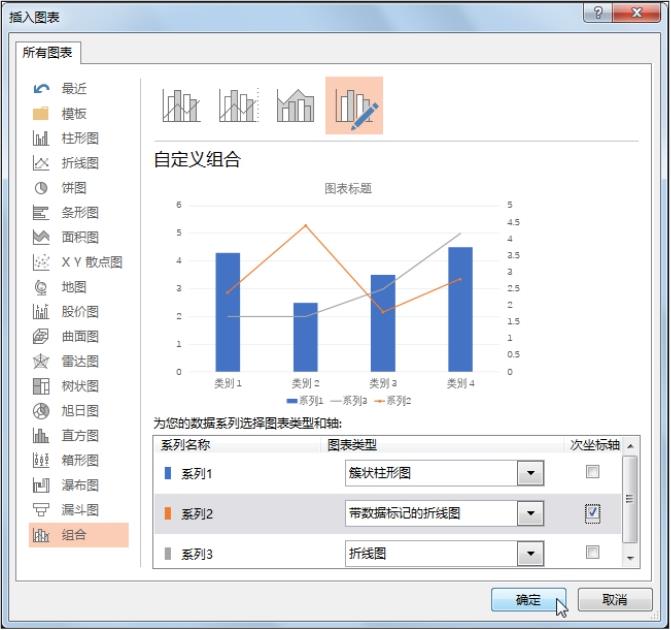Click the 确定 button
The image size is (671, 630).
pyautogui.click(x=529, y=600)
